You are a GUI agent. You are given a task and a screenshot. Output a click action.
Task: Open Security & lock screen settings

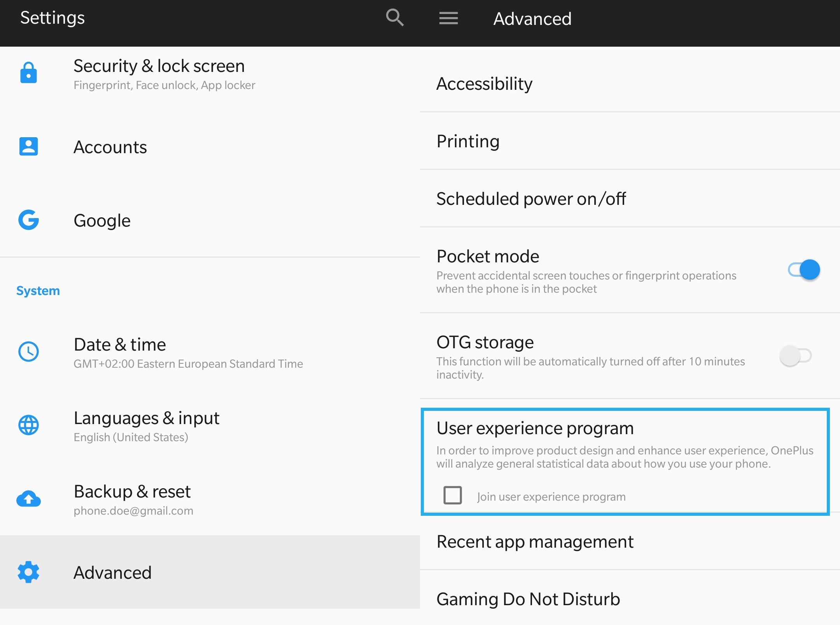pyautogui.click(x=210, y=75)
